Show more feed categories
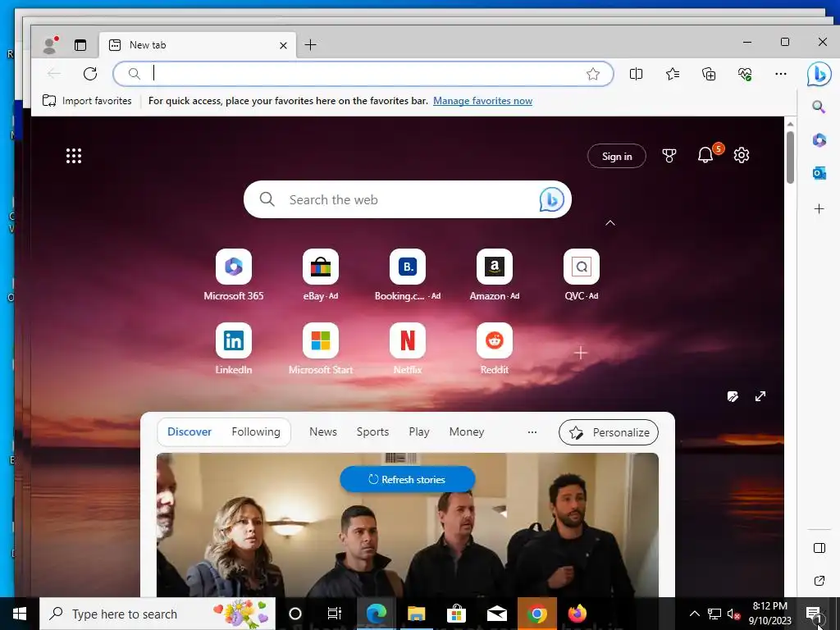The height and width of the screenshot is (630, 840). coord(532,431)
